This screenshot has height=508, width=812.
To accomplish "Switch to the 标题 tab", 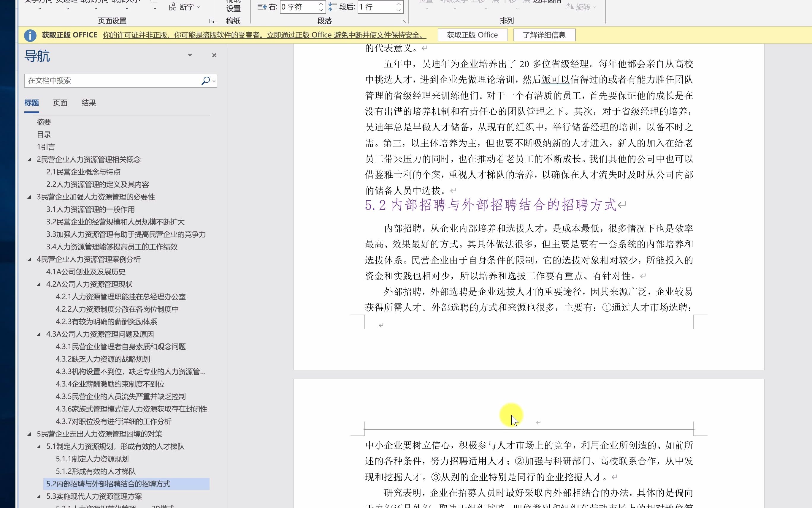I will [x=31, y=103].
